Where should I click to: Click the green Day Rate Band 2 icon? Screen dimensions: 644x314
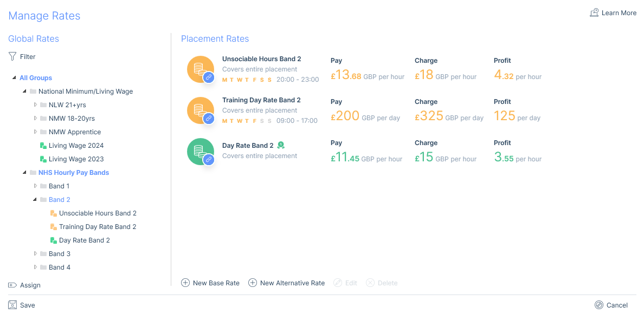[x=200, y=151]
